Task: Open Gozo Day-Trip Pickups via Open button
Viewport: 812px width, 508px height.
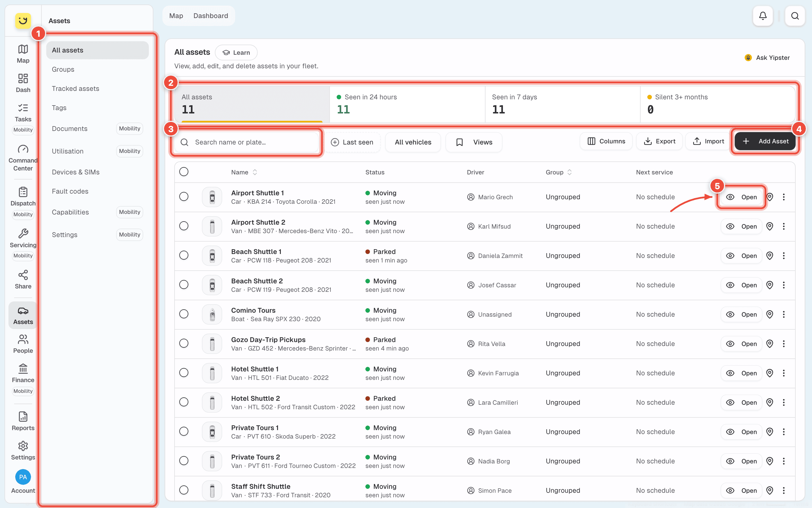Action: (x=741, y=344)
